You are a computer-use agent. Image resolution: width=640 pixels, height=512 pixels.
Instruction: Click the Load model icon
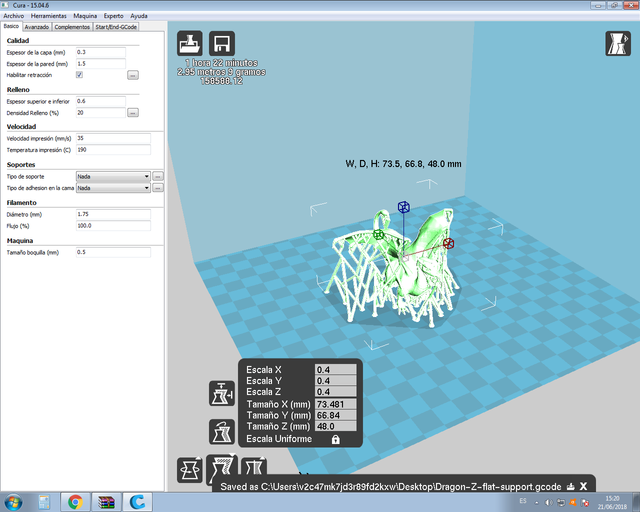coord(189,43)
